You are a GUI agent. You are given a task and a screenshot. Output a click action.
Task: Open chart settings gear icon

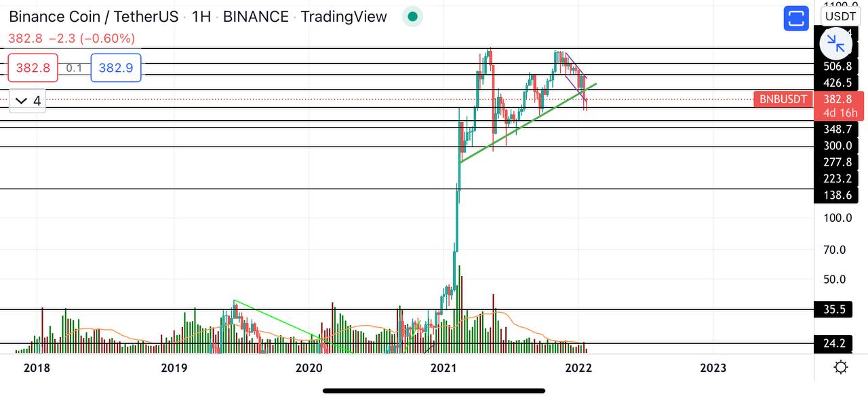(x=841, y=368)
